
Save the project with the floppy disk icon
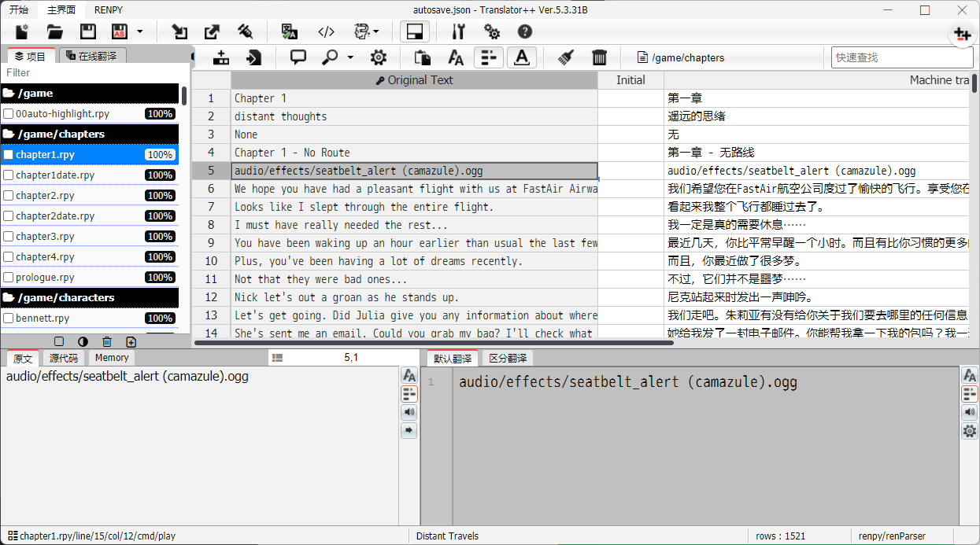pyautogui.click(x=88, y=31)
